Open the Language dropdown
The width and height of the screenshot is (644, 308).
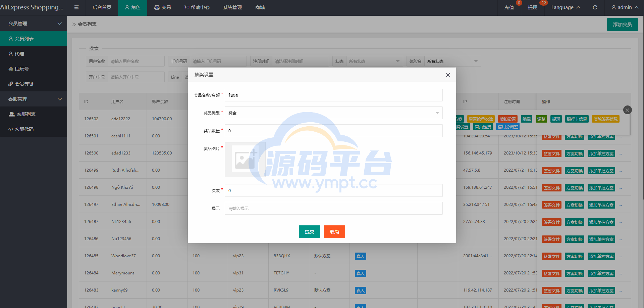coord(566,7)
